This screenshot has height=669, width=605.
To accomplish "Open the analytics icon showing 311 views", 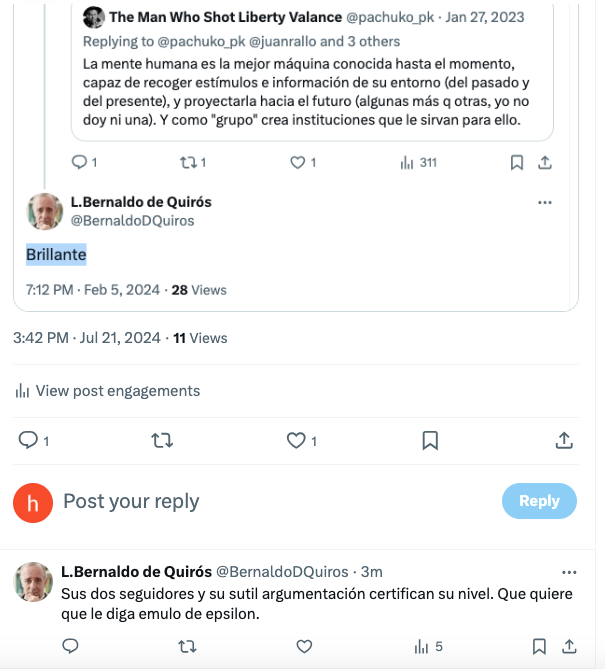I will pos(407,163).
